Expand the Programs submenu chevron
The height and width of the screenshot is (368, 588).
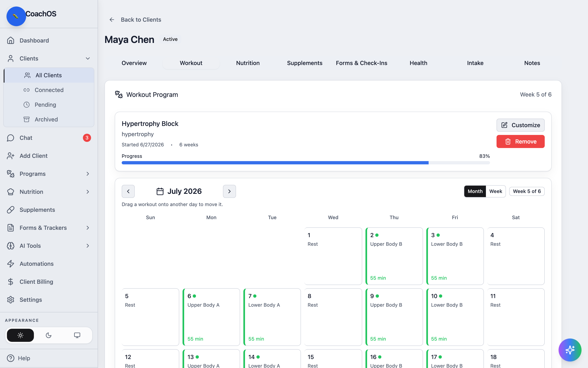tap(88, 174)
